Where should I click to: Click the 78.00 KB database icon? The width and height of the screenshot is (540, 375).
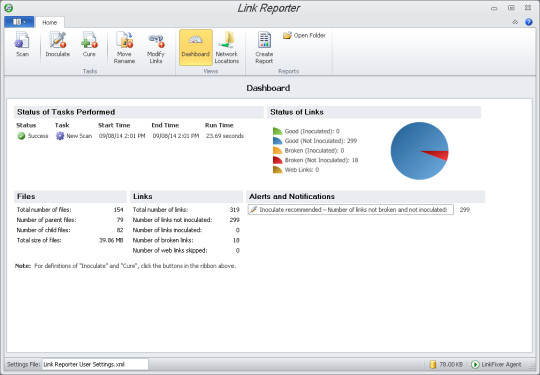point(433,364)
